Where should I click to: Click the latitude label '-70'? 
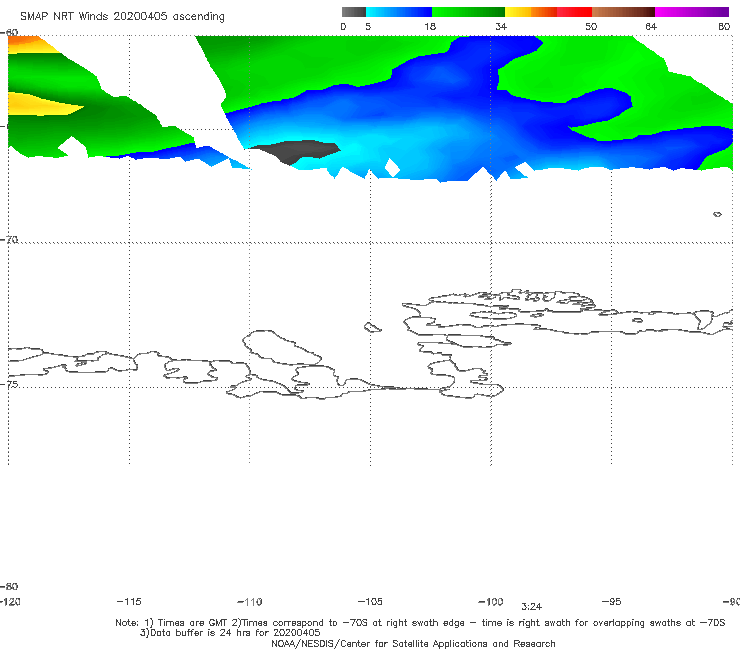[x=9, y=240]
